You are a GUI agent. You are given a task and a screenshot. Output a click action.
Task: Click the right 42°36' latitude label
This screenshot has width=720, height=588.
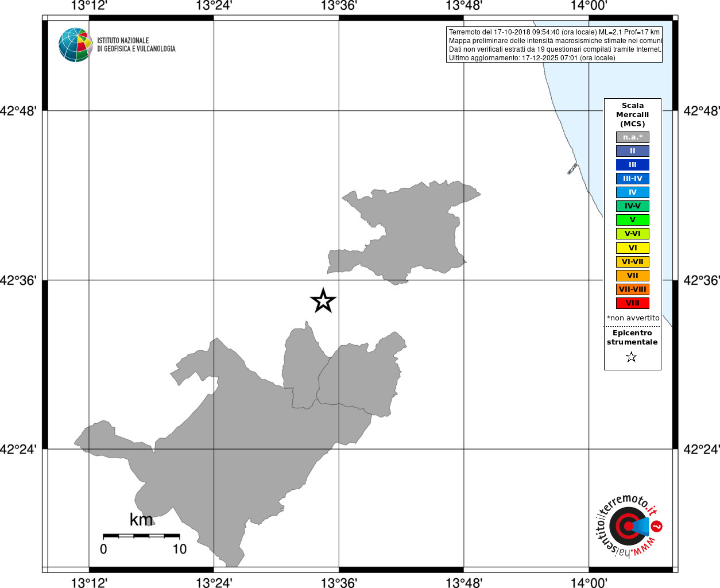(701, 280)
